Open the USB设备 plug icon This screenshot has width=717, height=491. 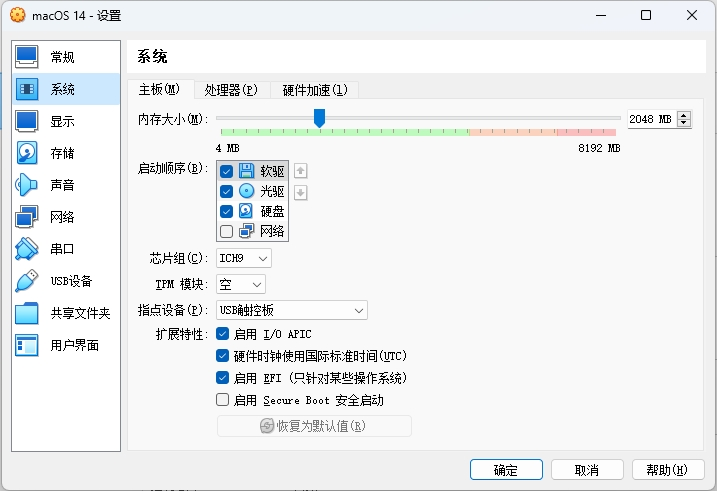point(27,281)
